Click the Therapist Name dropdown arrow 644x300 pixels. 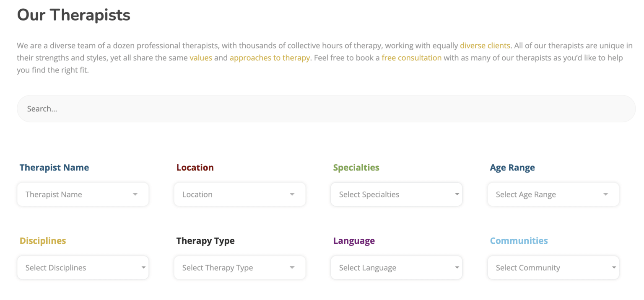(x=135, y=194)
